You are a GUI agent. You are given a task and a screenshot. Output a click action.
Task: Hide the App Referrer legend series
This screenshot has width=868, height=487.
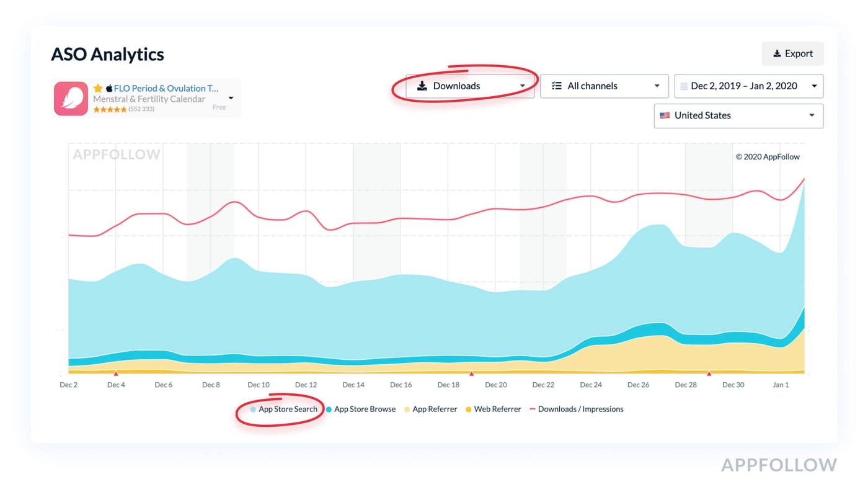coord(434,409)
